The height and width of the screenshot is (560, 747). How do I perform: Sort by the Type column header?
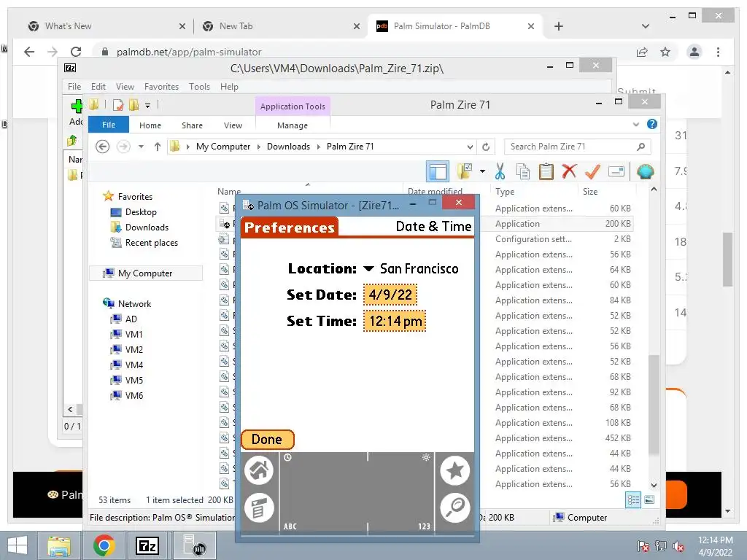(x=505, y=192)
